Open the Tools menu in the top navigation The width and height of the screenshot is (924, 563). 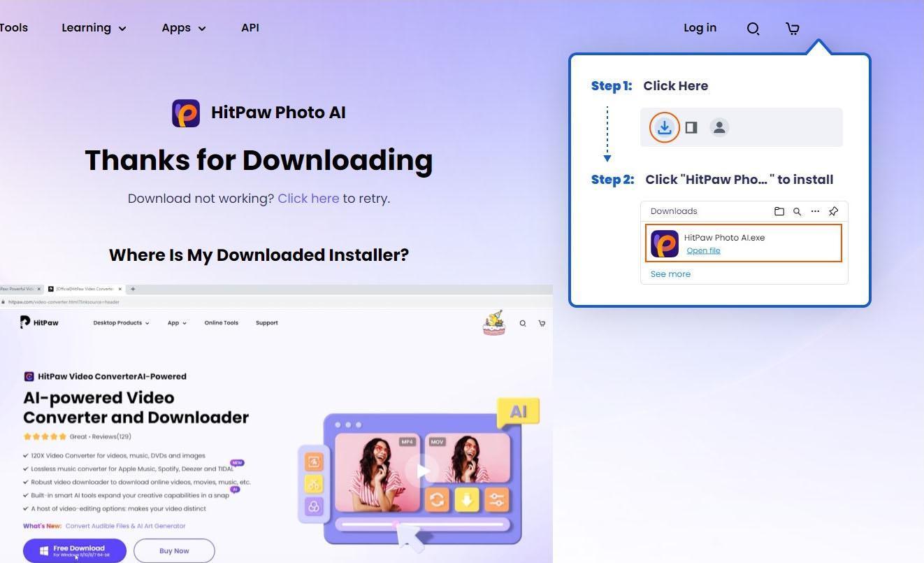tap(14, 28)
